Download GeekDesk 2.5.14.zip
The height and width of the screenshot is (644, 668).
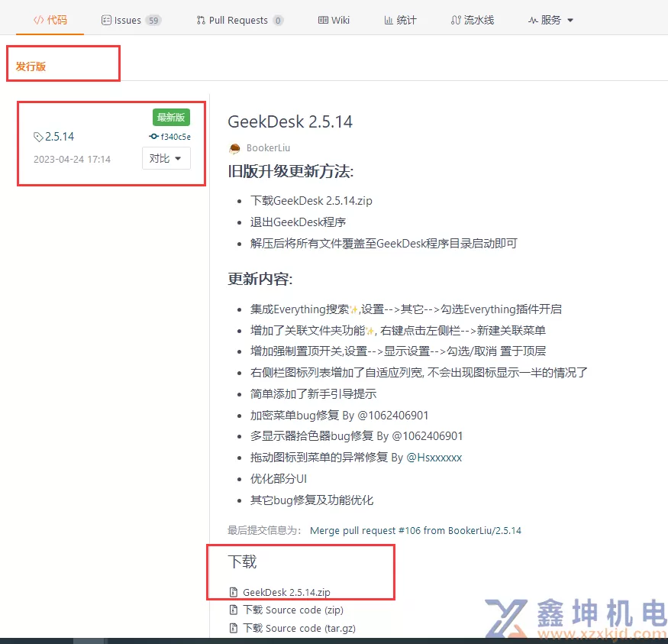pos(286,592)
